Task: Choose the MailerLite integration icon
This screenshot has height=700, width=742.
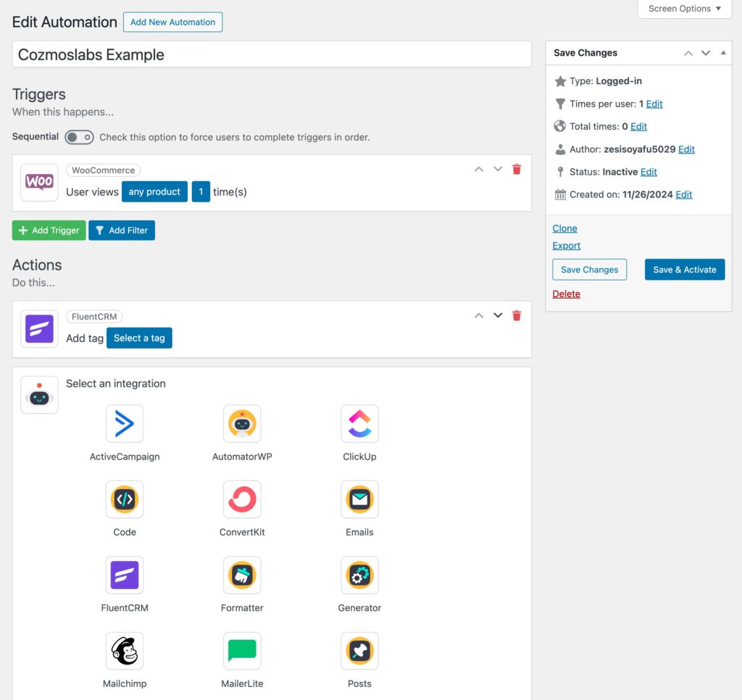Action: point(242,651)
